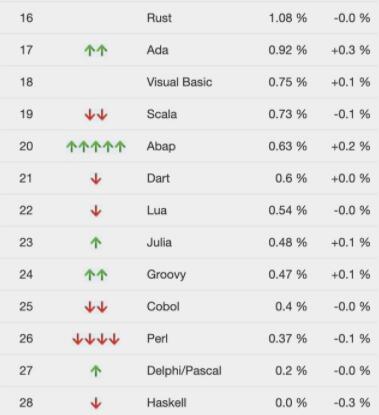Click the green up arrow beside Delphi/Pascal
379x415 pixels.
[x=96, y=371]
